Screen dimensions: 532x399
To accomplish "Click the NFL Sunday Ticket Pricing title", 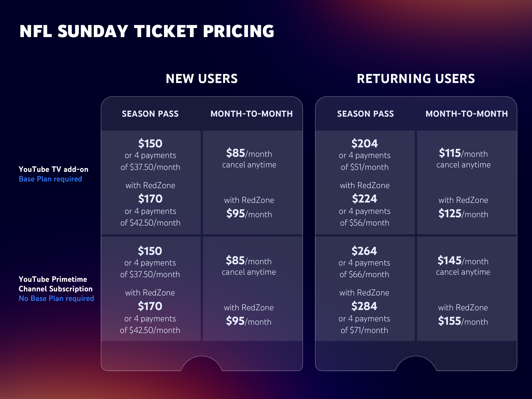I will coord(147,31).
